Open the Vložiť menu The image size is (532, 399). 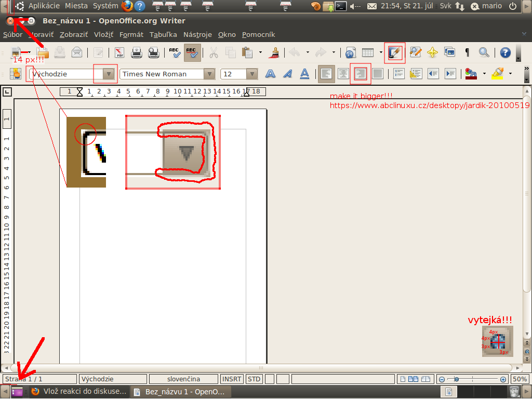103,35
